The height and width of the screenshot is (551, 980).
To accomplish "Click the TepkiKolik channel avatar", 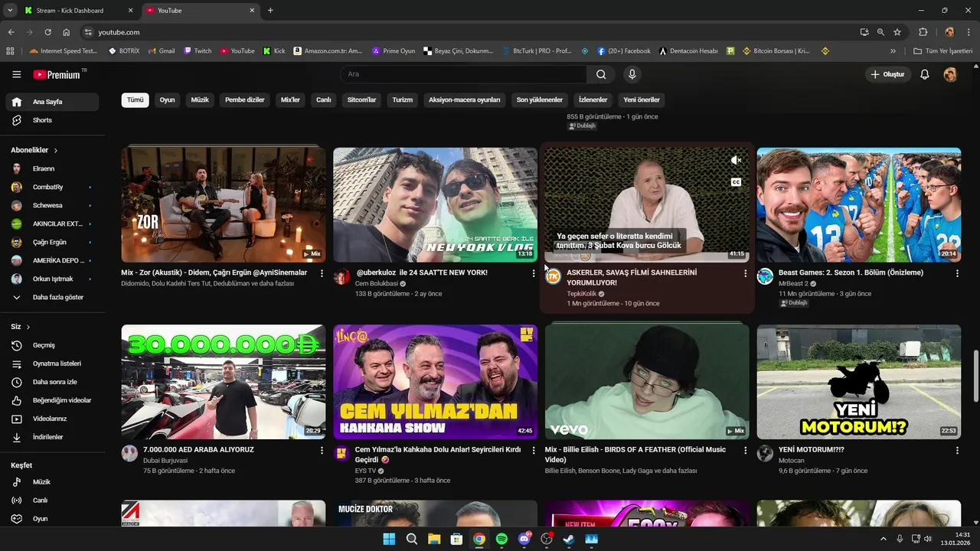I will (x=553, y=276).
